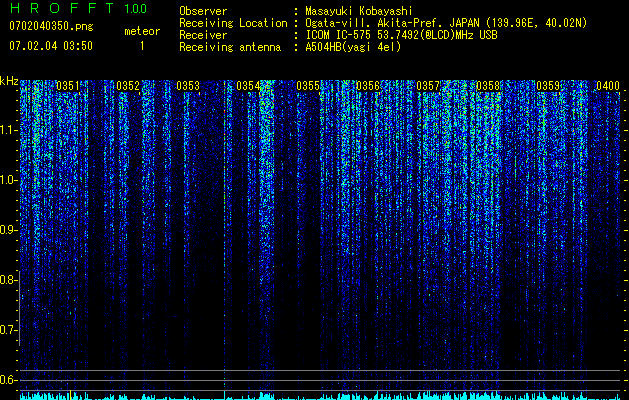Click the date stamp 07.02.04 03:50
The image size is (629, 400).
point(51,46)
